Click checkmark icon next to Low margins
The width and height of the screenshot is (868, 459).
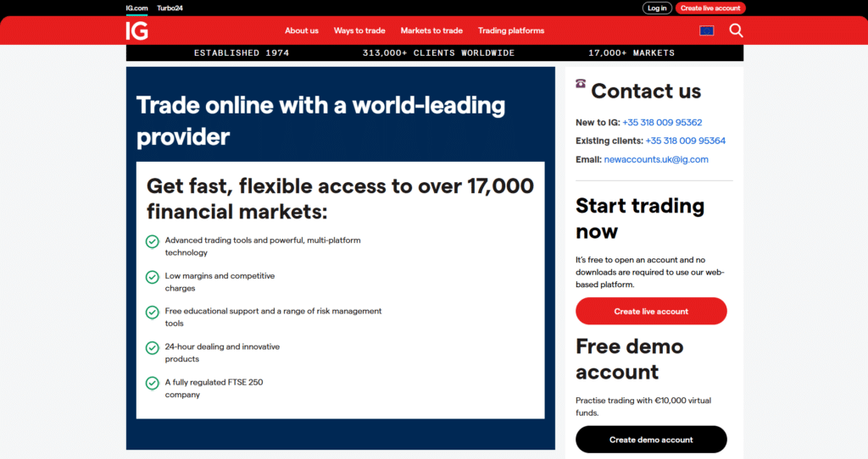click(x=153, y=277)
